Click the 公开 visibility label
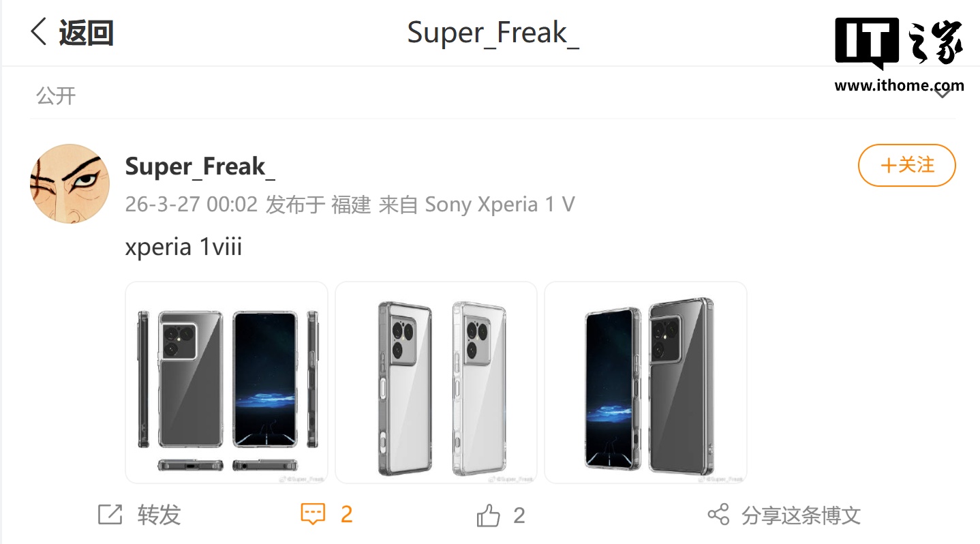 56,95
